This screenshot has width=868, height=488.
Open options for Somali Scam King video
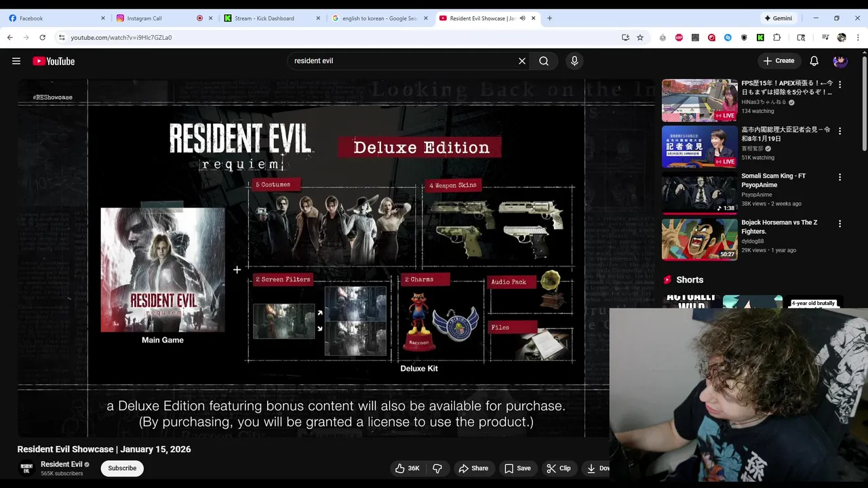840,178
